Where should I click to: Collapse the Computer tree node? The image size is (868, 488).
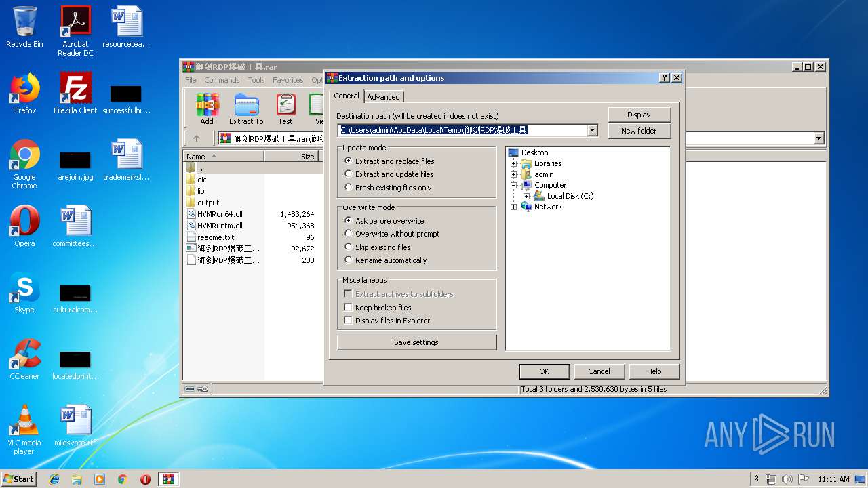tap(514, 185)
